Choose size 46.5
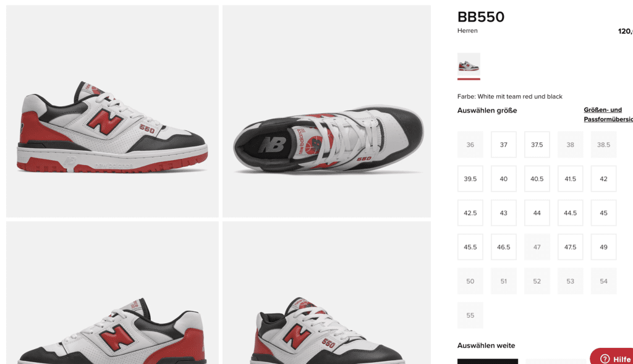Screen dimensions: 633x364 tap(503, 247)
